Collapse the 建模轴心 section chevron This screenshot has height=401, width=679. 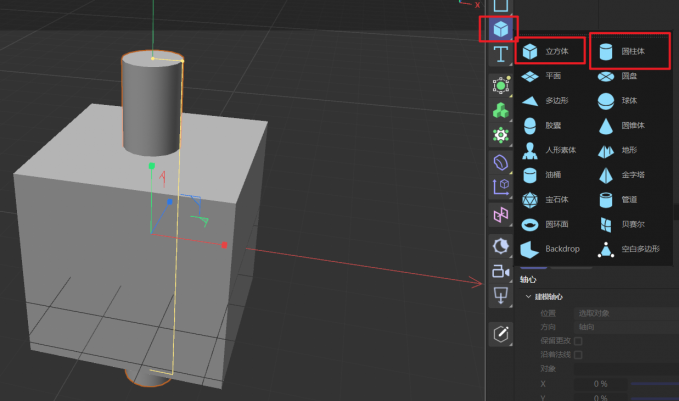(x=528, y=297)
